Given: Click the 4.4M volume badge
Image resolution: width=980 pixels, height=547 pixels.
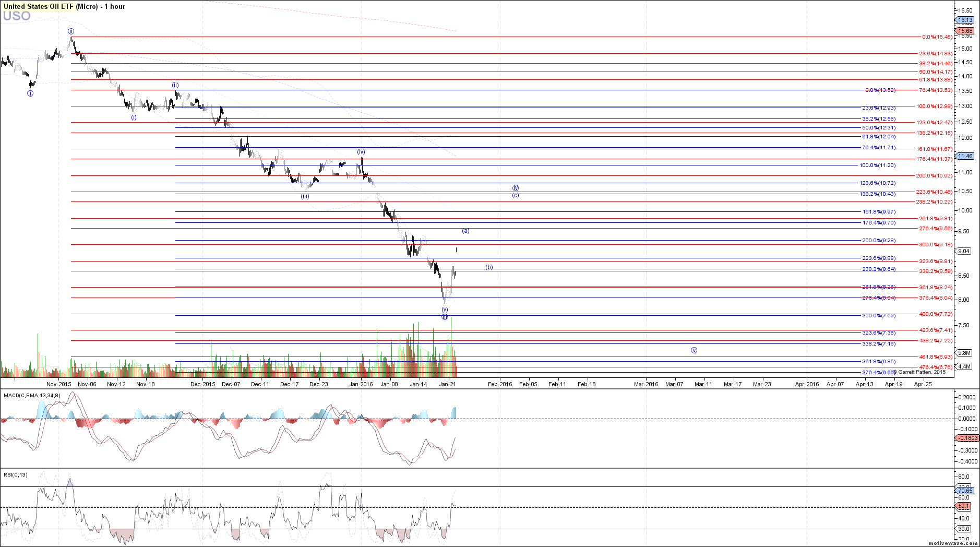Looking at the screenshot, I should point(965,366).
